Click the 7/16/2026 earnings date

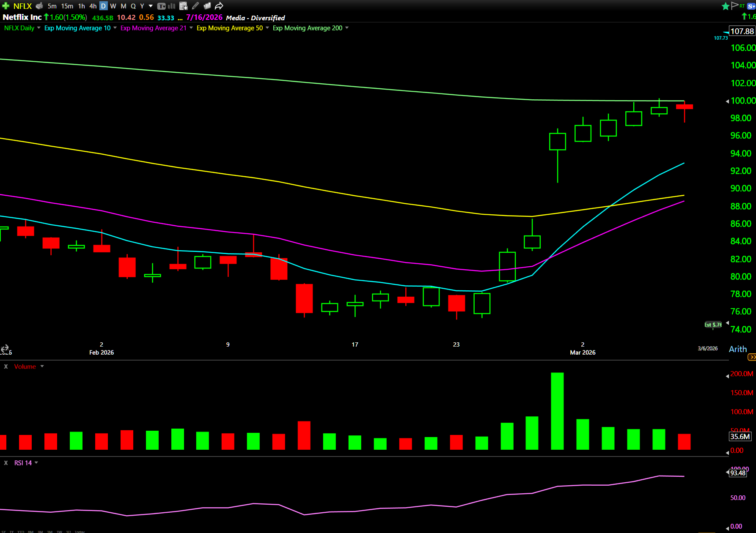[x=204, y=17]
